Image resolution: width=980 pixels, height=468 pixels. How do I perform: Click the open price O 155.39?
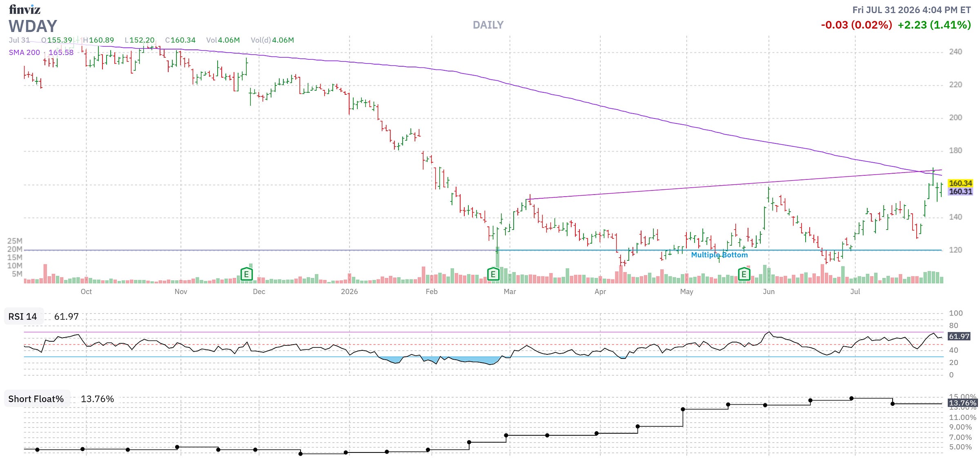57,40
